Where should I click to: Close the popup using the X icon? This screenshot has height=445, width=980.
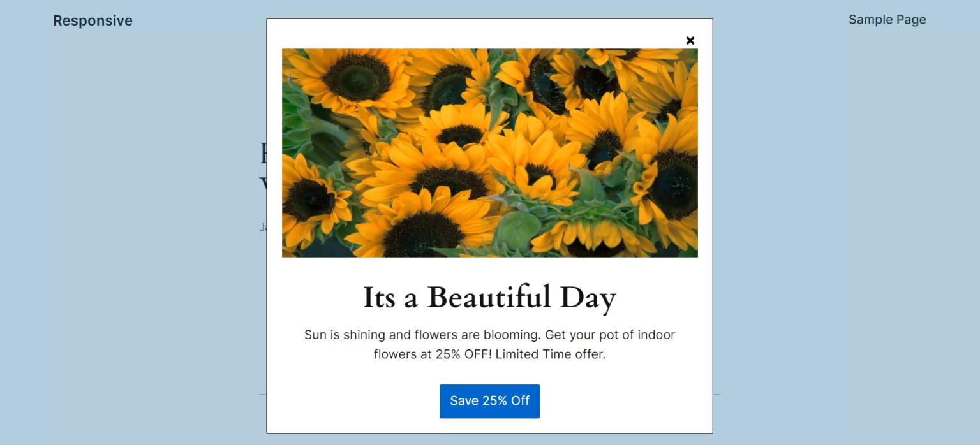coord(690,40)
